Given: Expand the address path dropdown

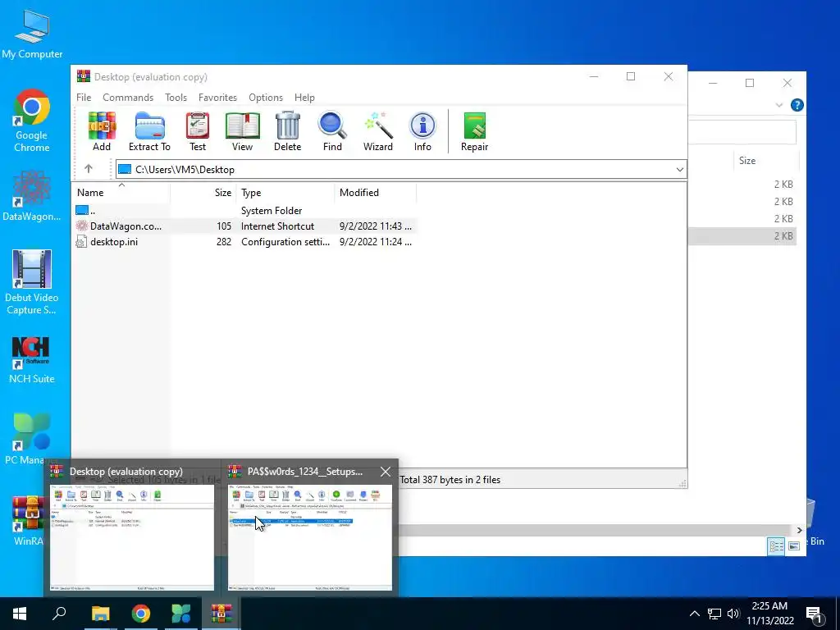Looking at the screenshot, I should (679, 169).
